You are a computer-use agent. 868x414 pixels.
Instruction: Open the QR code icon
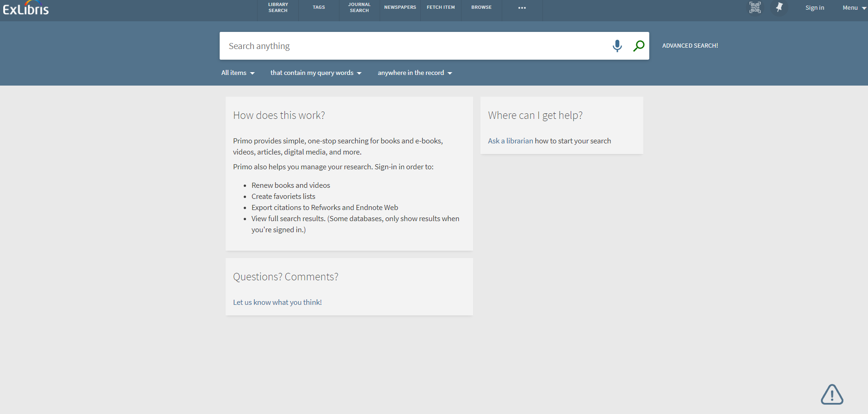click(x=755, y=7)
